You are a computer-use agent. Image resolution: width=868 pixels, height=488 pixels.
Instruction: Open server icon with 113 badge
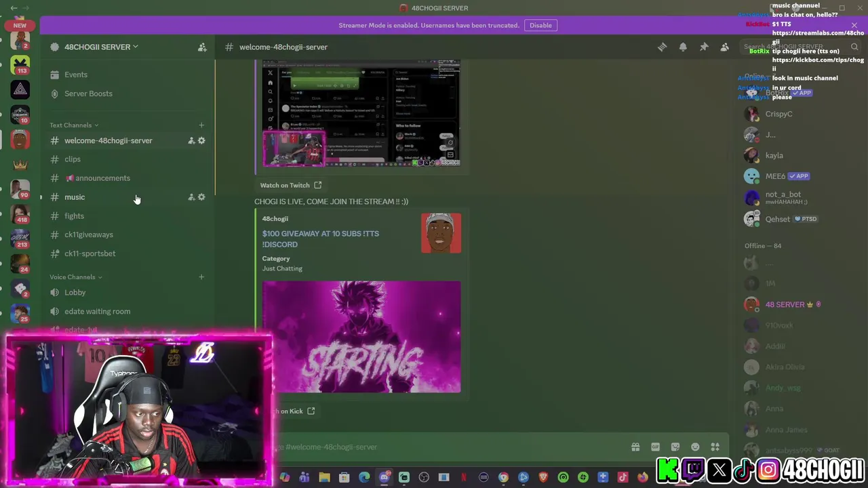pyautogui.click(x=20, y=65)
